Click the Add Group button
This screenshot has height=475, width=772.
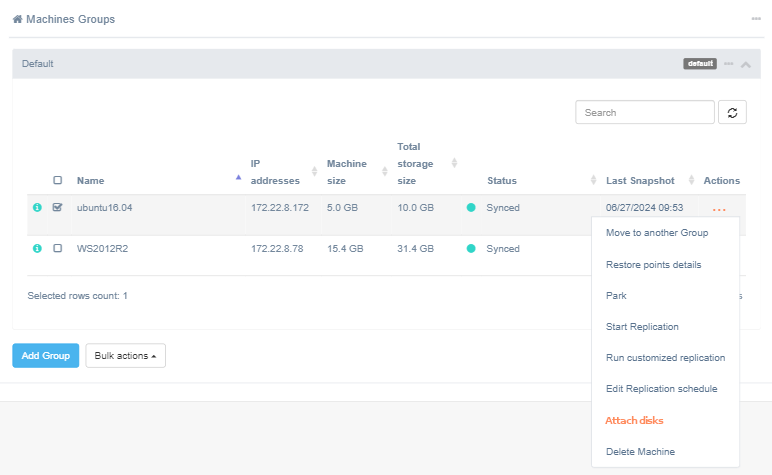coord(45,356)
